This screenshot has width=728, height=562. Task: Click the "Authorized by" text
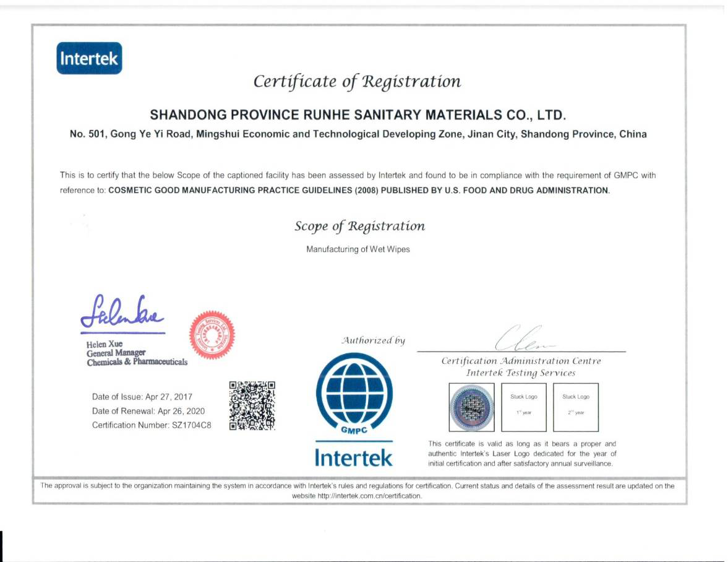[374, 340]
